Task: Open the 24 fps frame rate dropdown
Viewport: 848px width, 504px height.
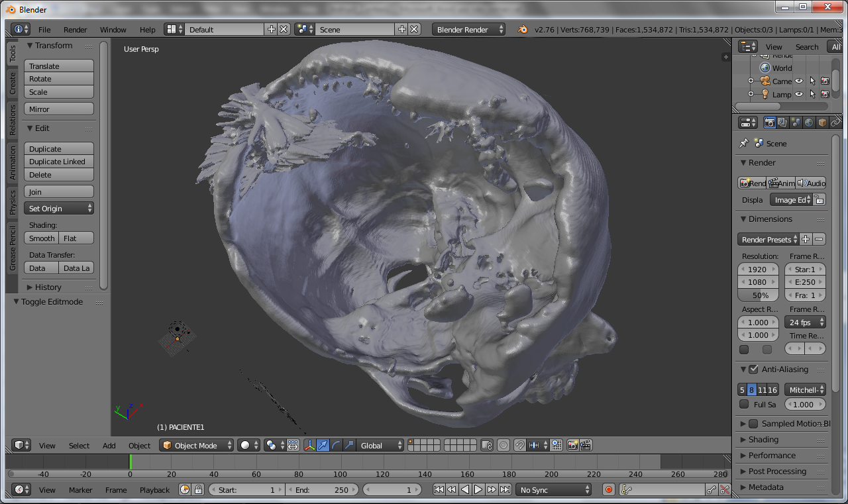Action: [805, 322]
